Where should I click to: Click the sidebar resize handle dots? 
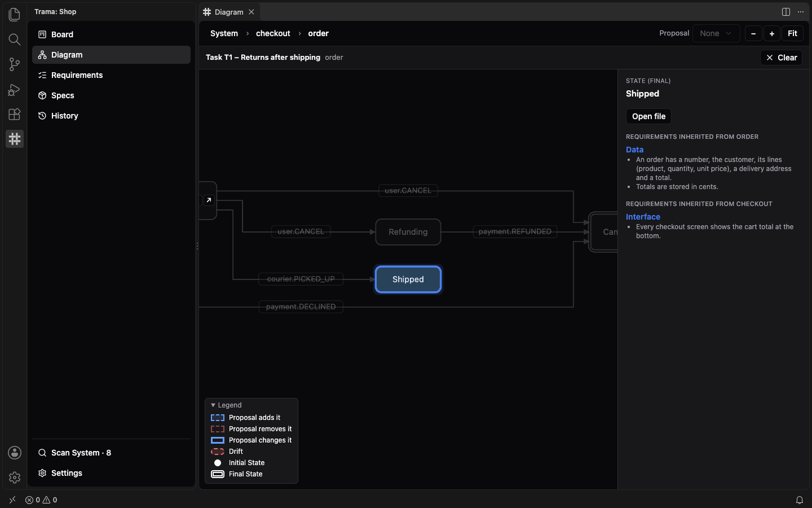[x=197, y=246]
